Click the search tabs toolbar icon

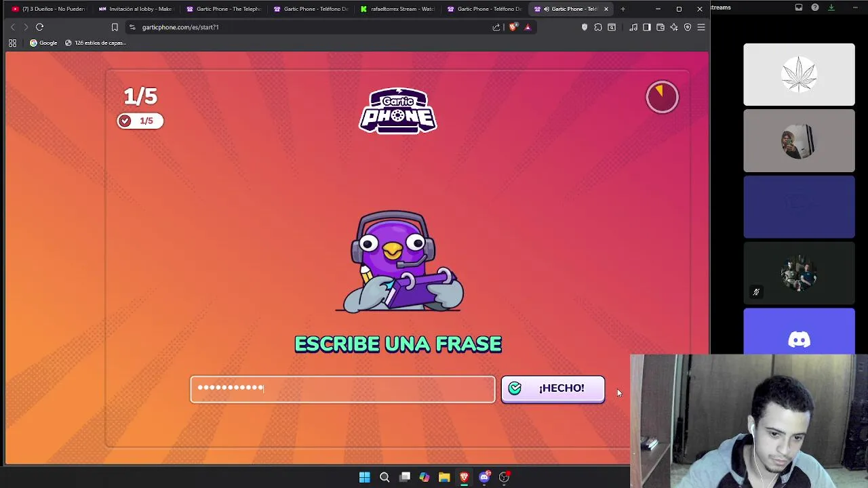[612, 27]
